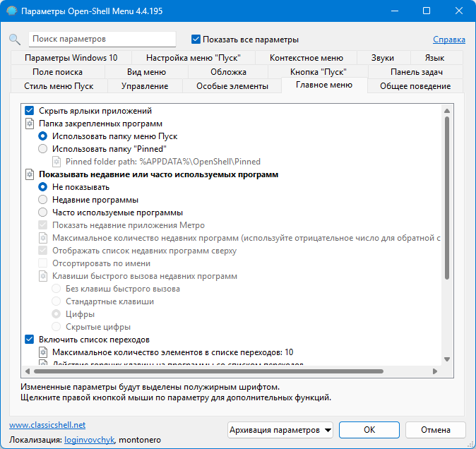
Task: Click vertical scrollbar down arrow
Action: pos(447,359)
